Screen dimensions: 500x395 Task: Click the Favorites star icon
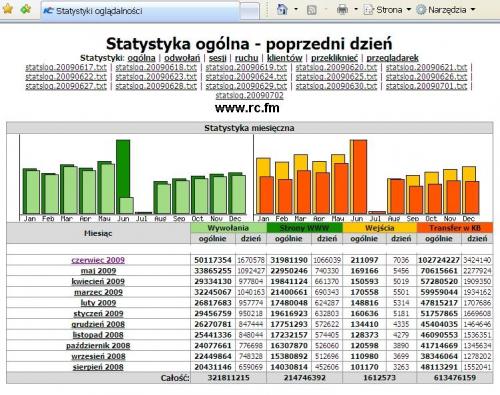8,9
